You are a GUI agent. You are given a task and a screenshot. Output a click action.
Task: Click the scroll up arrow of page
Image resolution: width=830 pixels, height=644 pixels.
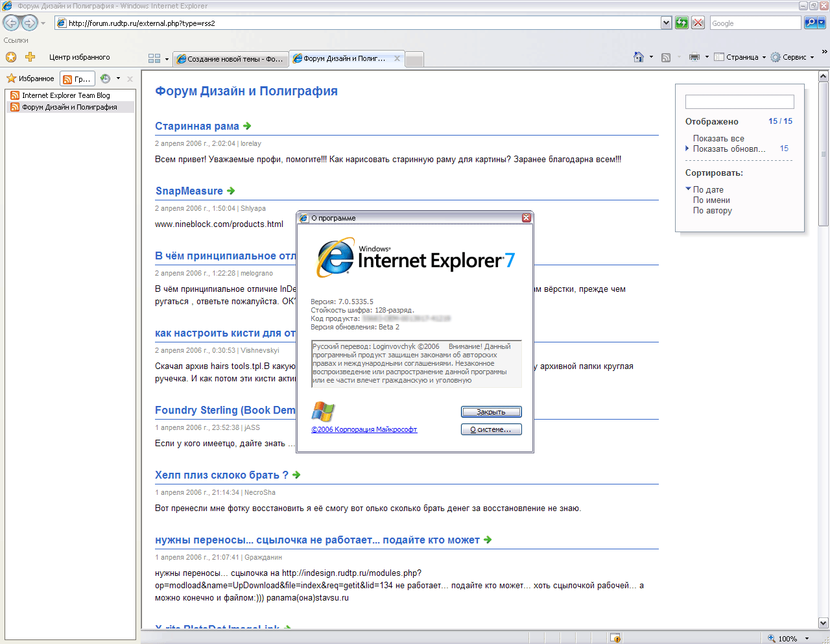[x=824, y=77]
